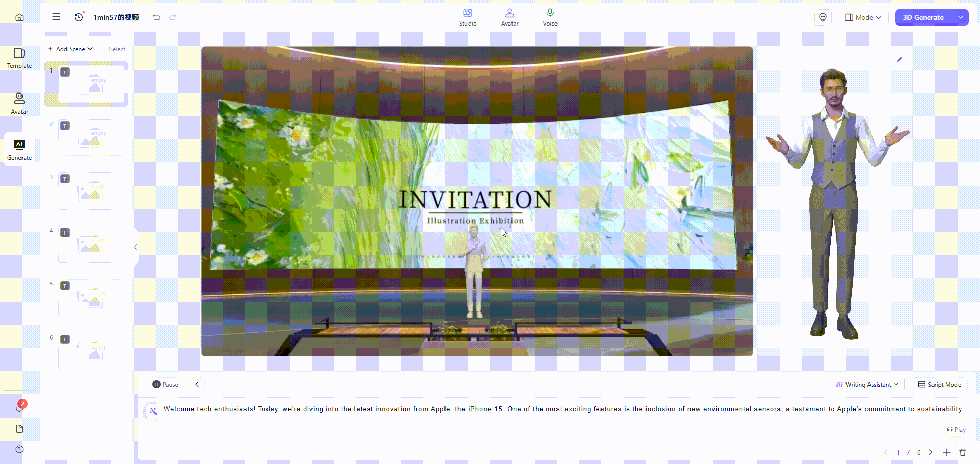Select scene 3 thumbnail
Screen dimensions: 980x464
91,191
